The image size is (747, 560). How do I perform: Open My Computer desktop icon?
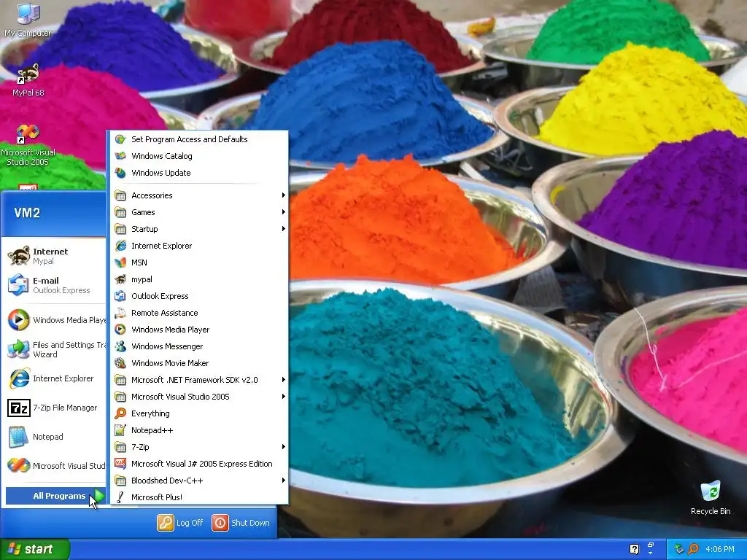(28, 20)
